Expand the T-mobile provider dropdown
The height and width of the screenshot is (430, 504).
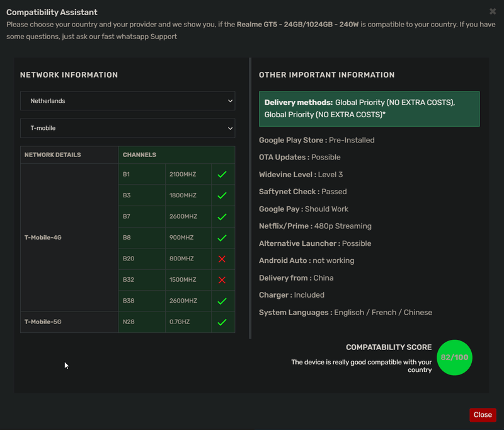[x=127, y=128]
